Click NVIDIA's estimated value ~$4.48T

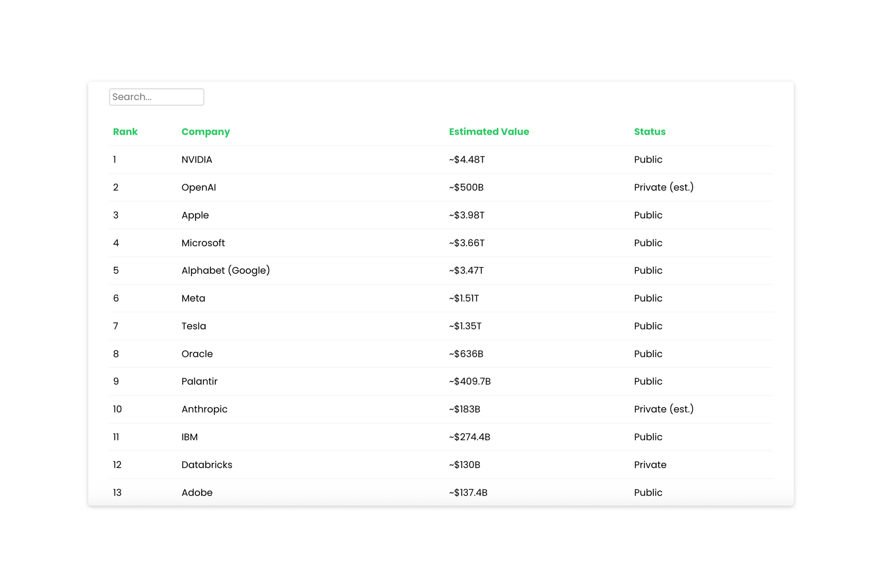pos(466,159)
